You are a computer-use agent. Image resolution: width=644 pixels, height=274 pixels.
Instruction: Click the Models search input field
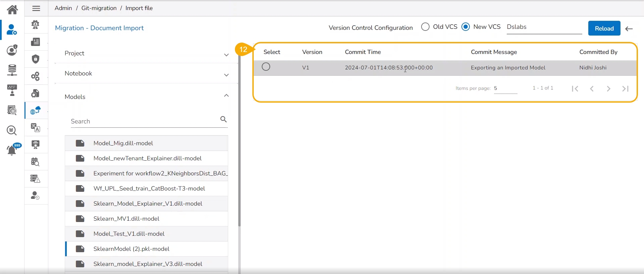tap(144, 121)
